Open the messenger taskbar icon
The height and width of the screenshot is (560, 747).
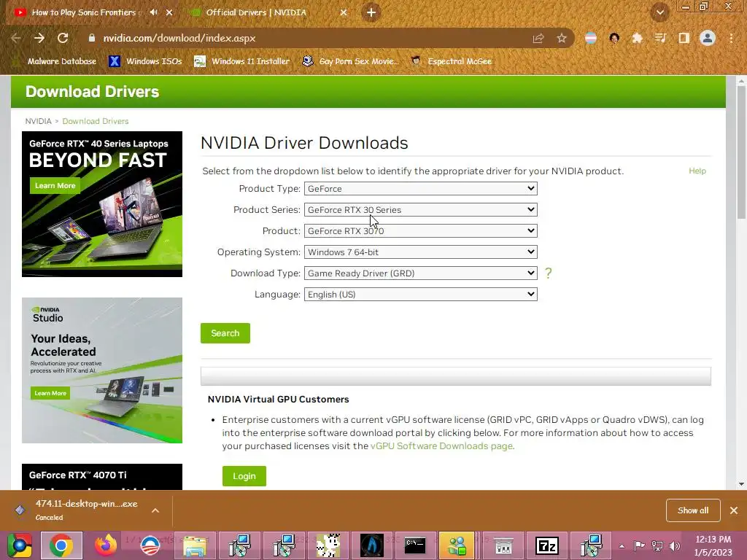point(457,545)
